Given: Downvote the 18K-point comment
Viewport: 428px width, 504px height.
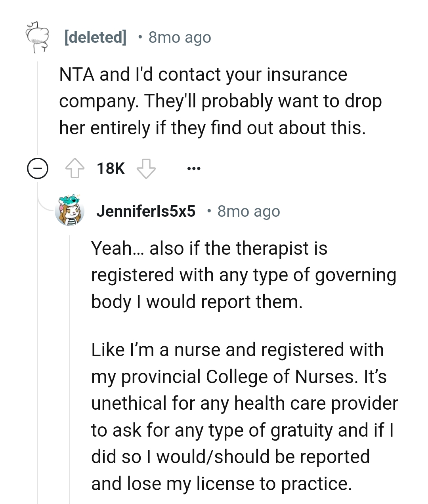Looking at the screenshot, I should (146, 169).
